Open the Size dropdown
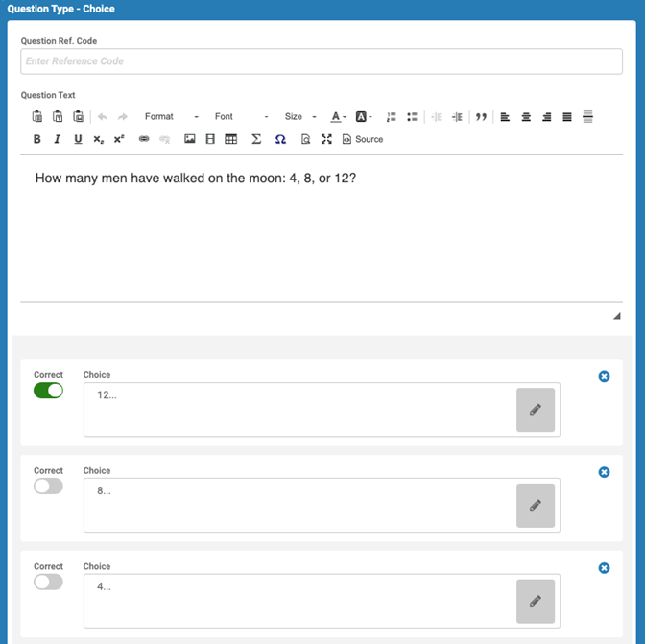 coord(300,117)
